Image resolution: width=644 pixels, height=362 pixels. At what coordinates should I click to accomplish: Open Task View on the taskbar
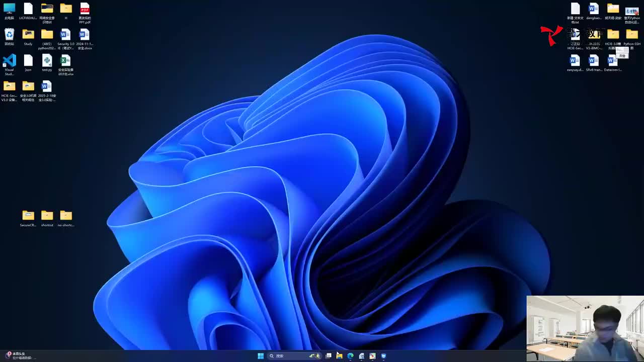coord(329,356)
